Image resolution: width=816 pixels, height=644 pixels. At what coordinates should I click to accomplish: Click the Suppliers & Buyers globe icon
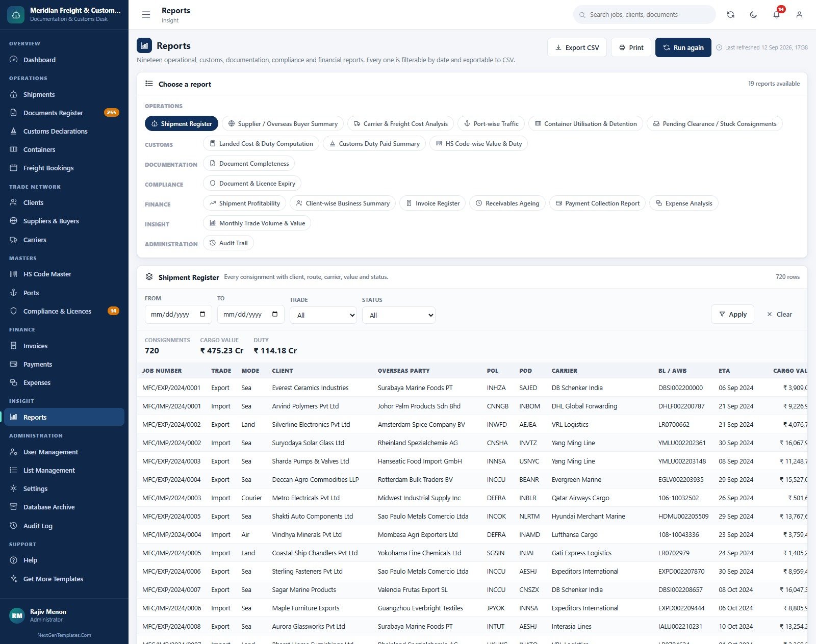pyautogui.click(x=14, y=221)
